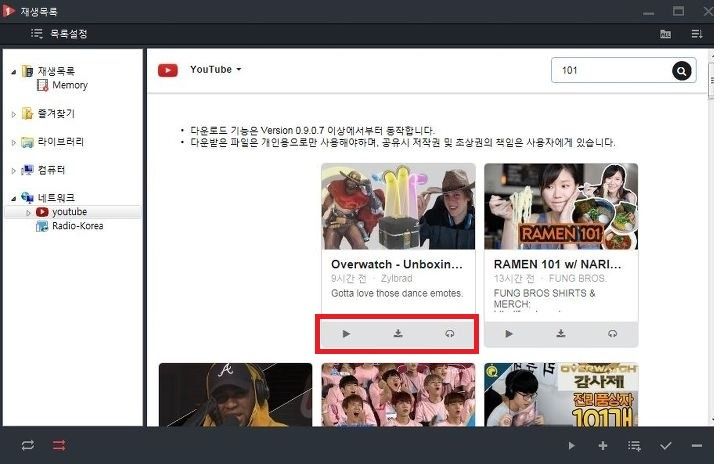Open thumbnail of man wearing A cap

(x=236, y=395)
